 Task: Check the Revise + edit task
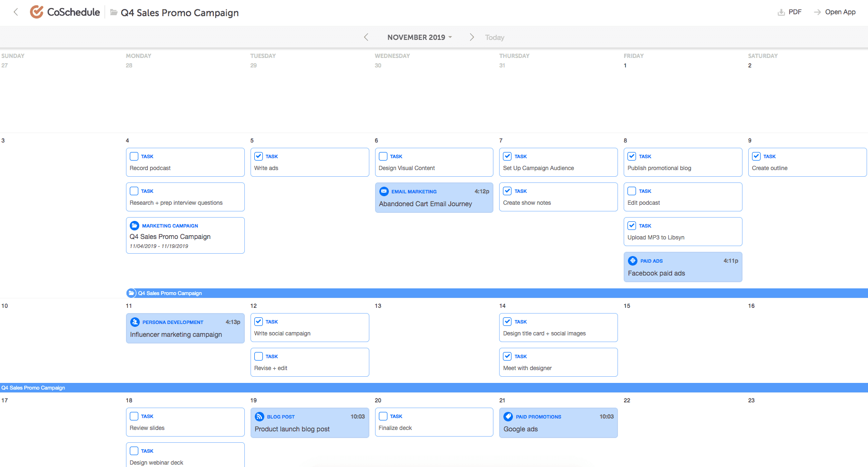click(x=259, y=356)
